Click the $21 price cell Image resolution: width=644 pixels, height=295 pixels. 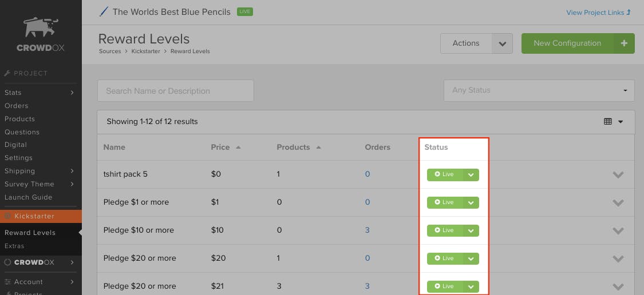tap(218, 286)
